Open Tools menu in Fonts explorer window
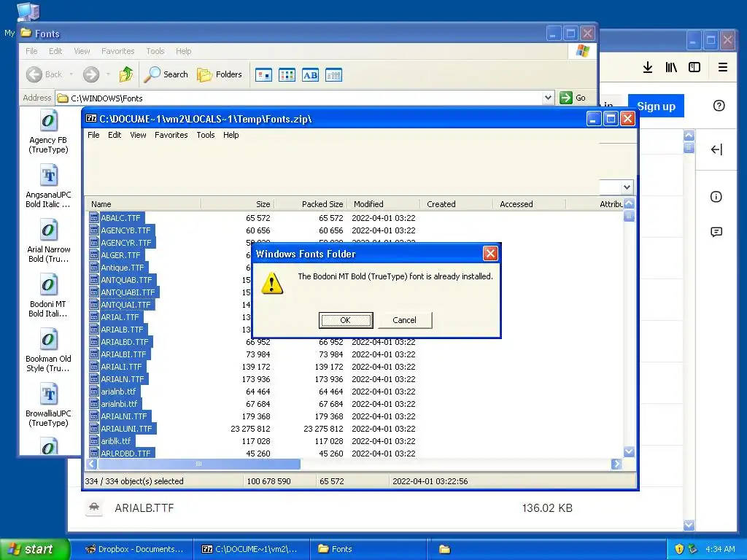 pyautogui.click(x=155, y=51)
